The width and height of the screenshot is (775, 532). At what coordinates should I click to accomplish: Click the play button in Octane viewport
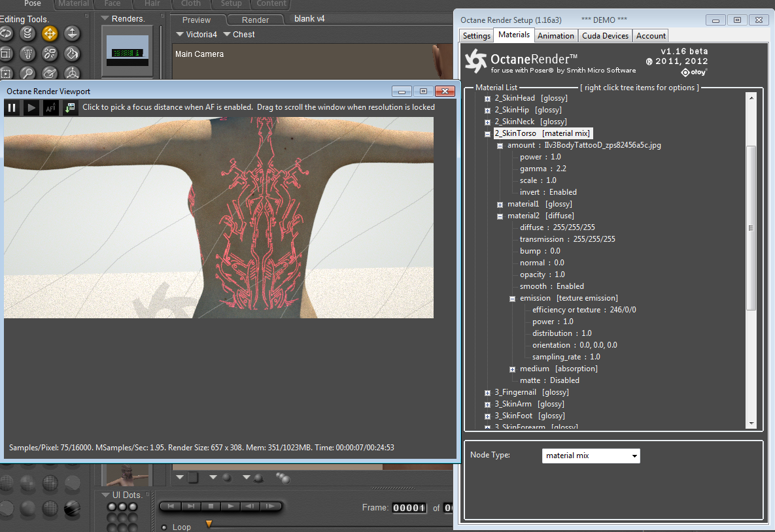tap(31, 107)
